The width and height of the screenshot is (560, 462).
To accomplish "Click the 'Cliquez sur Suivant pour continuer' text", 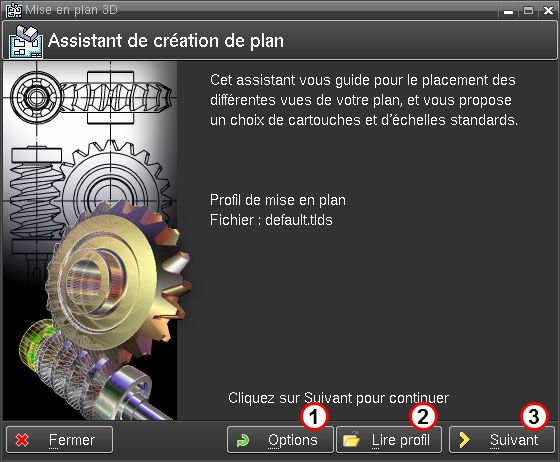I will tap(338, 398).
